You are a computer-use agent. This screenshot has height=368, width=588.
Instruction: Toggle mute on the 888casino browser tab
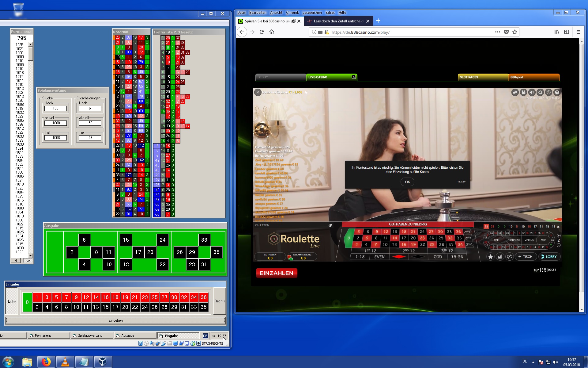[x=293, y=21]
